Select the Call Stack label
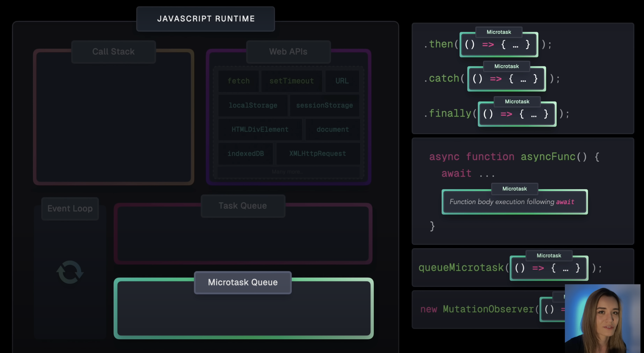The width and height of the screenshot is (644, 353). point(113,52)
